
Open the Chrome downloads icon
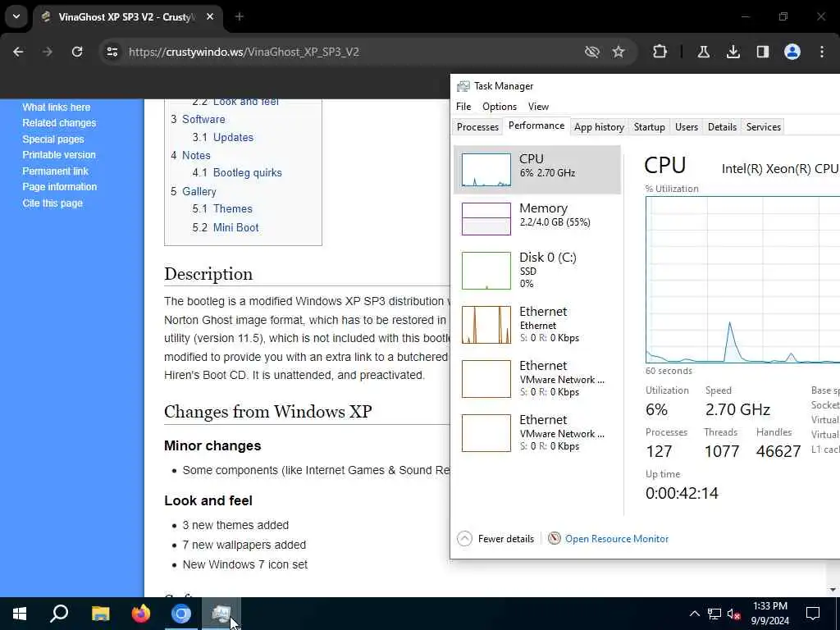point(733,52)
